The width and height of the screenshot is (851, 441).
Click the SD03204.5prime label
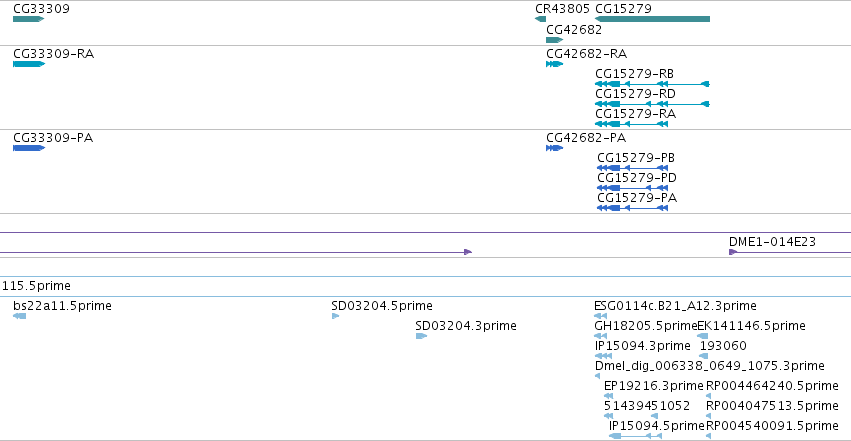point(382,306)
